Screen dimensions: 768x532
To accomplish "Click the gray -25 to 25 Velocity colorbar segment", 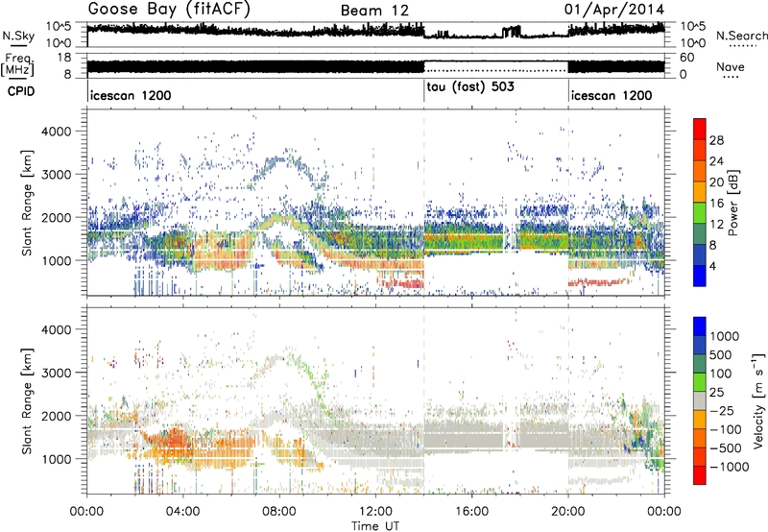I will [x=700, y=400].
